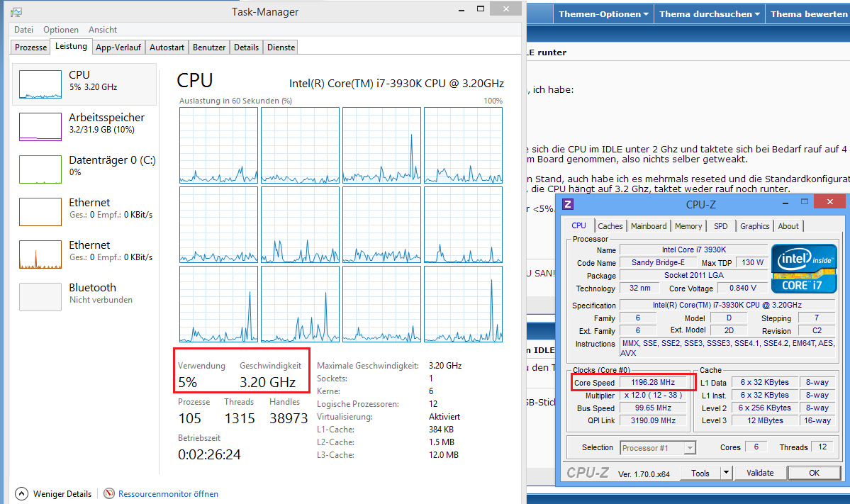850x504 pixels.
Task: Click the OK button in CPU-Z
Action: [814, 473]
